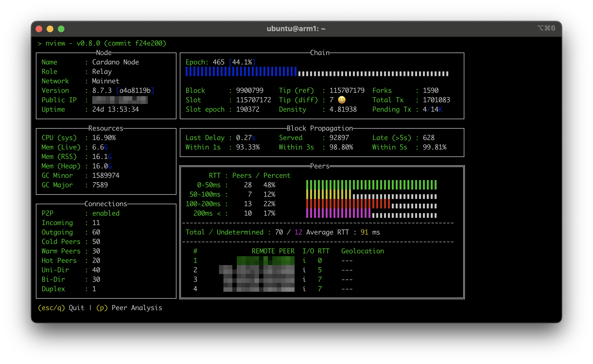Click the magenta 200ms RTT bar
The height and width of the screenshot is (364, 593).
pos(338,213)
